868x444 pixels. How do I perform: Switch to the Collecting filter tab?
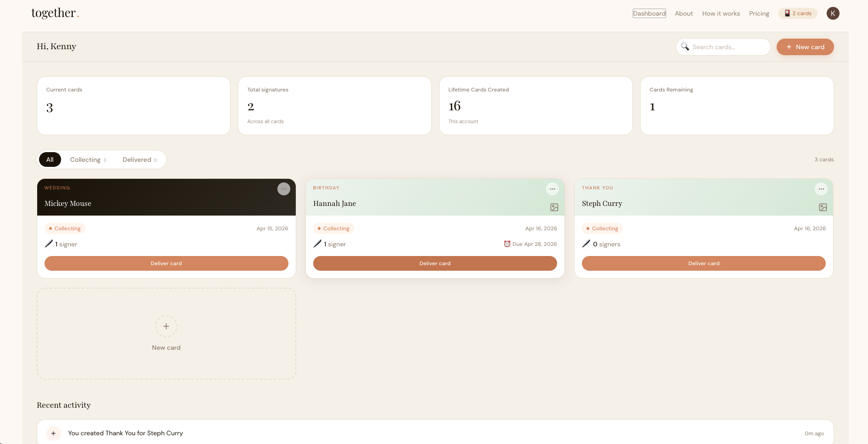(88, 159)
